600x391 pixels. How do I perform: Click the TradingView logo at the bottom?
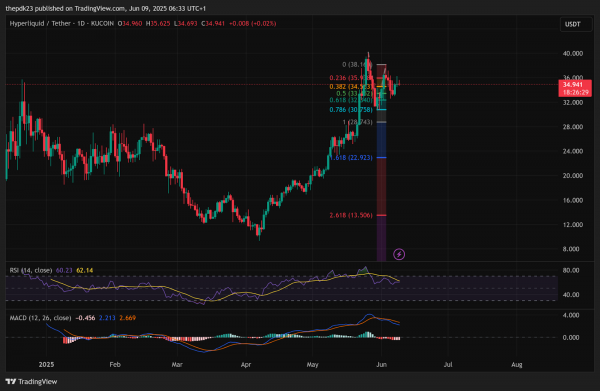31,381
